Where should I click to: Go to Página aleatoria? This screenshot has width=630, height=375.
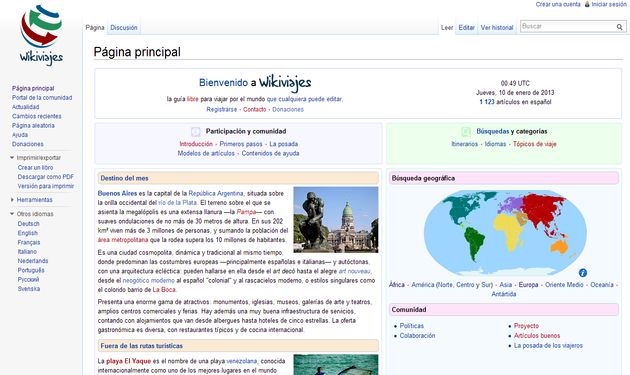coord(33,125)
